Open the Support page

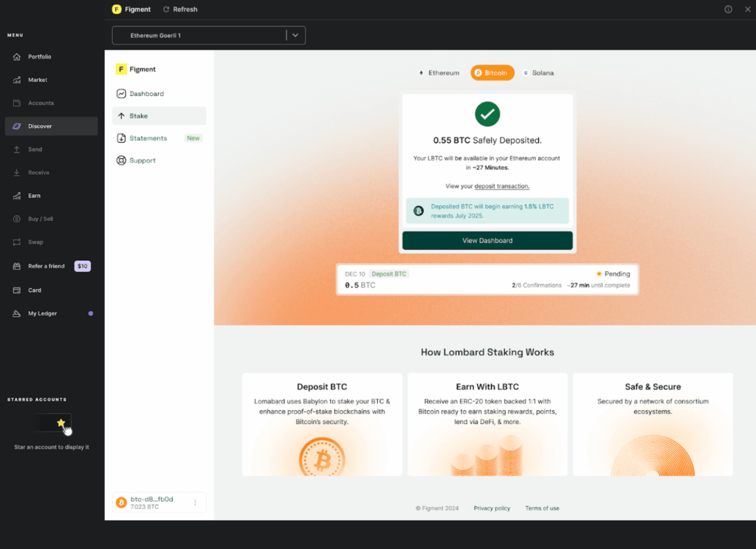[142, 160]
